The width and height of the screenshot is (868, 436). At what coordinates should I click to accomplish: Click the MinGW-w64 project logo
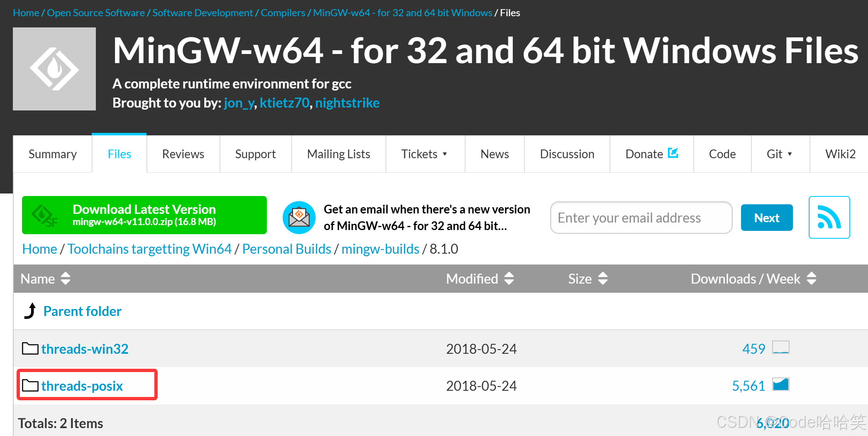click(x=54, y=69)
